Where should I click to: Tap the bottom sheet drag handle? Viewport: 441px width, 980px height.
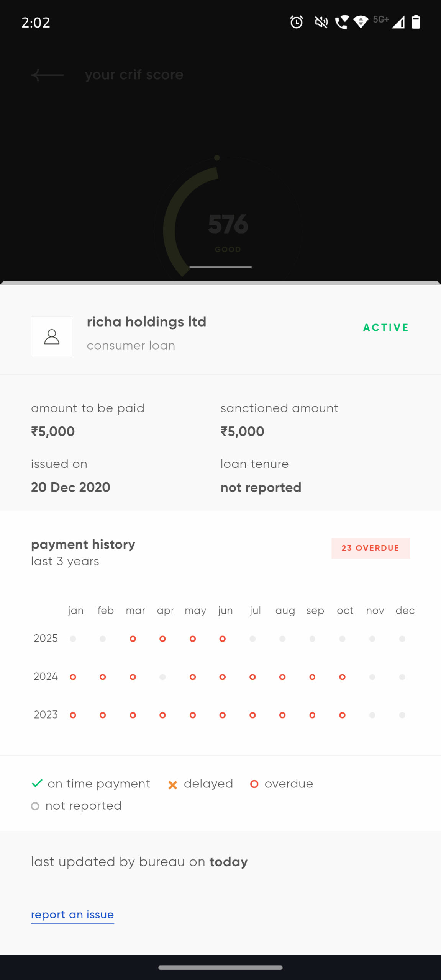(x=220, y=267)
